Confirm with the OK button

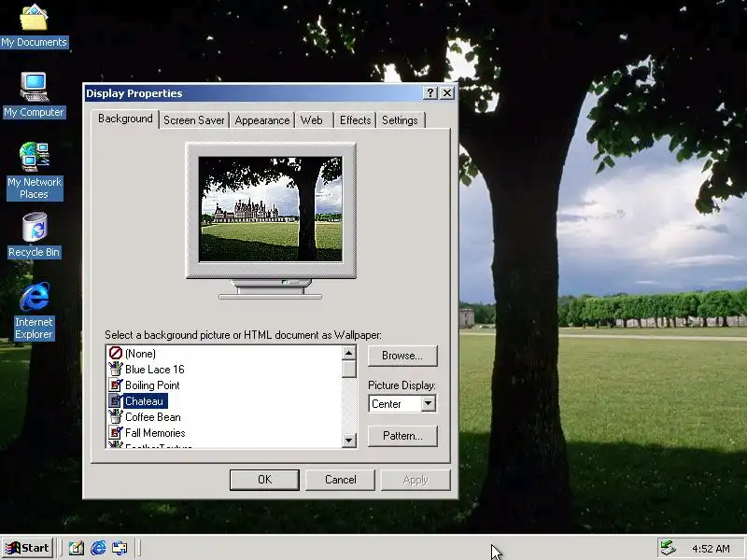point(264,480)
